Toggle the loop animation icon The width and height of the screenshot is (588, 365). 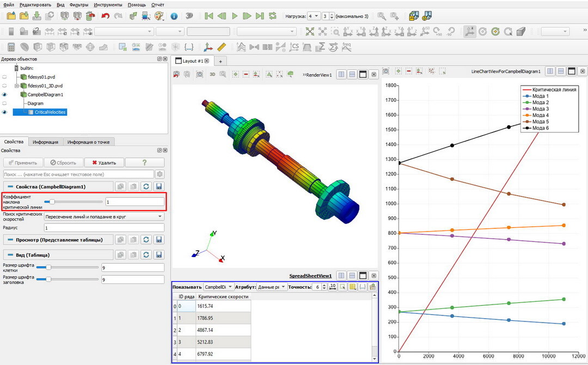[273, 16]
